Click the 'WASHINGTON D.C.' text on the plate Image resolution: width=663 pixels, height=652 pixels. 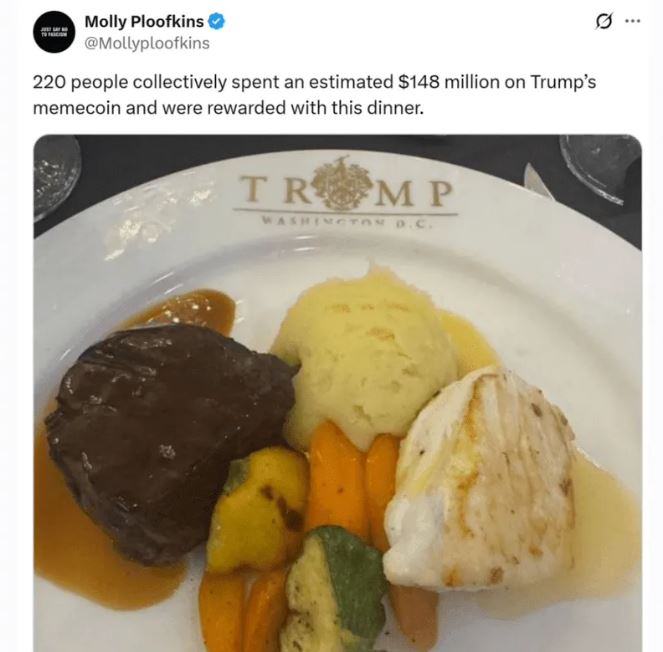(347, 222)
